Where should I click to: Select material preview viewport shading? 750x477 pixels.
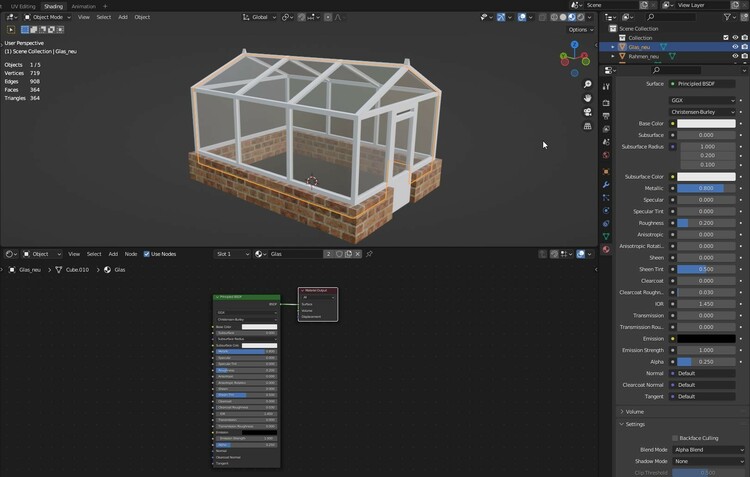click(572, 17)
